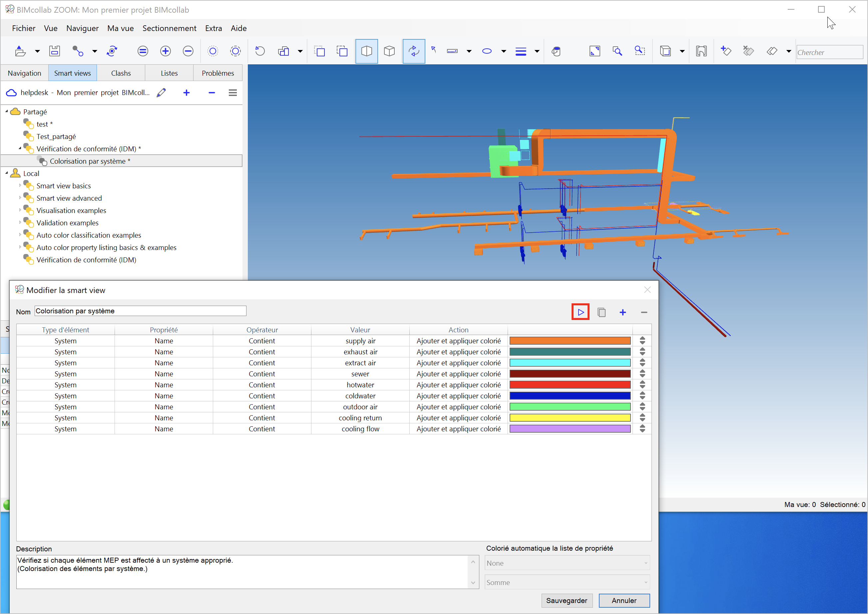Open the Sectionnement menu
The width and height of the screenshot is (868, 614).
(169, 28)
